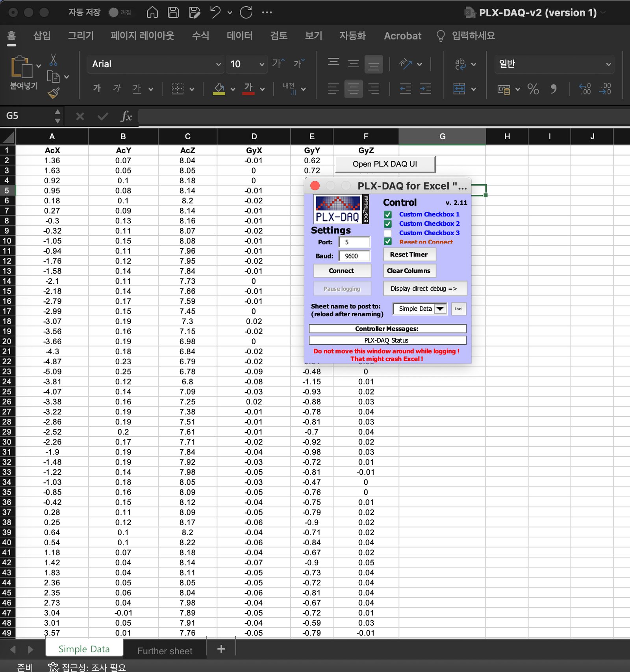Click the Baud rate input field
This screenshot has height=672, width=630.
click(x=354, y=256)
